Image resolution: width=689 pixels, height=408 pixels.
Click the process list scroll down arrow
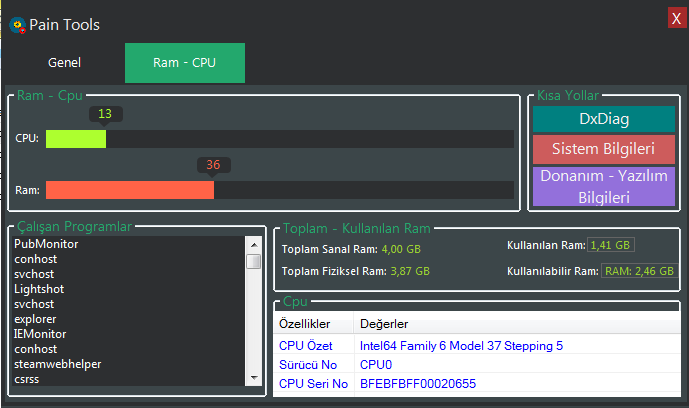pos(254,378)
